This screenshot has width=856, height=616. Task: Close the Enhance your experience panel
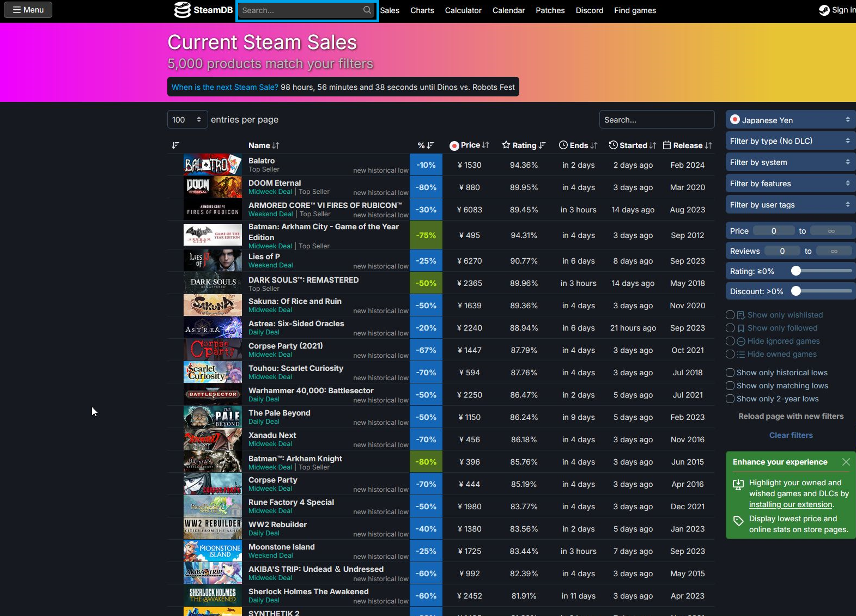pos(846,462)
